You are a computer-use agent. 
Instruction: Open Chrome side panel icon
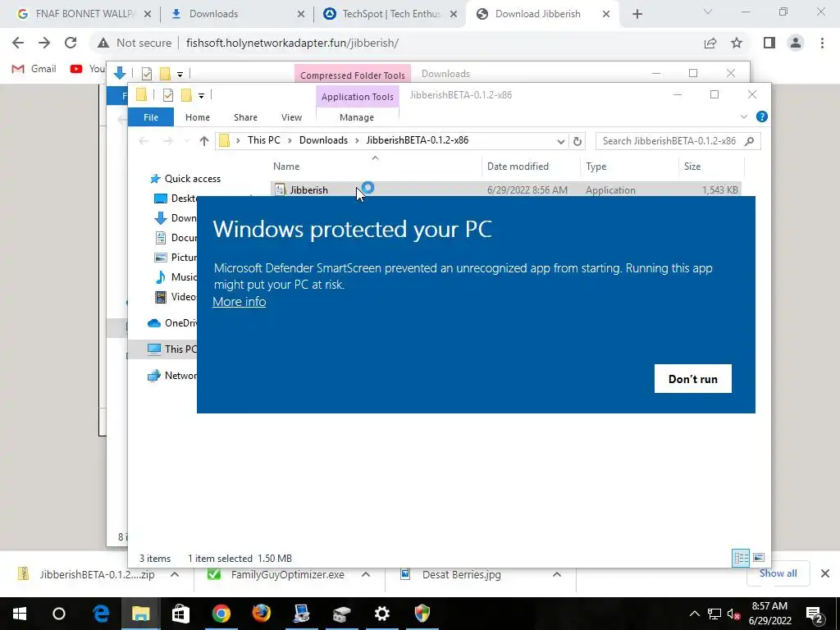(x=769, y=43)
